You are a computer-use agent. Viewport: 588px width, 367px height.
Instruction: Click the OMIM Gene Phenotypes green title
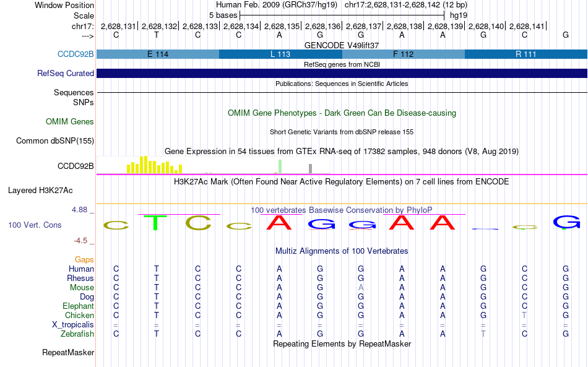tap(342, 113)
